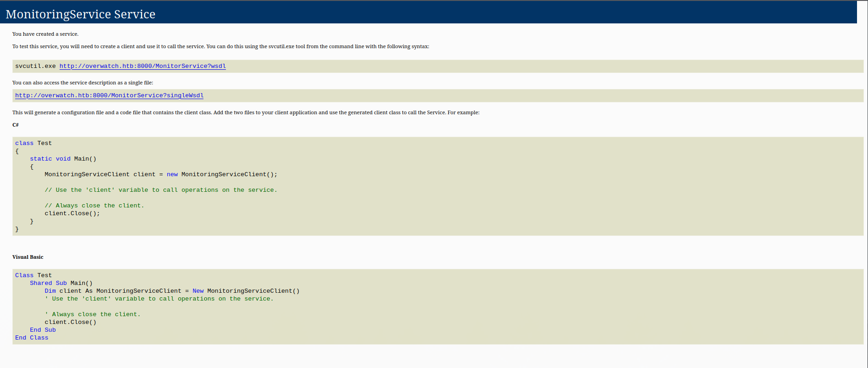Click the 'End Sub' VB line
This screenshot has width=868, height=368.
(43, 330)
